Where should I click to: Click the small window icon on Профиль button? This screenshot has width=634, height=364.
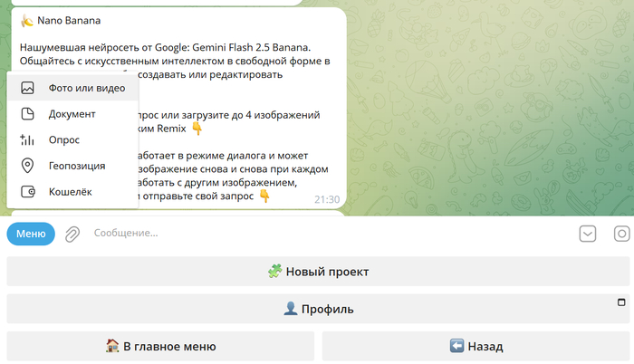click(621, 302)
